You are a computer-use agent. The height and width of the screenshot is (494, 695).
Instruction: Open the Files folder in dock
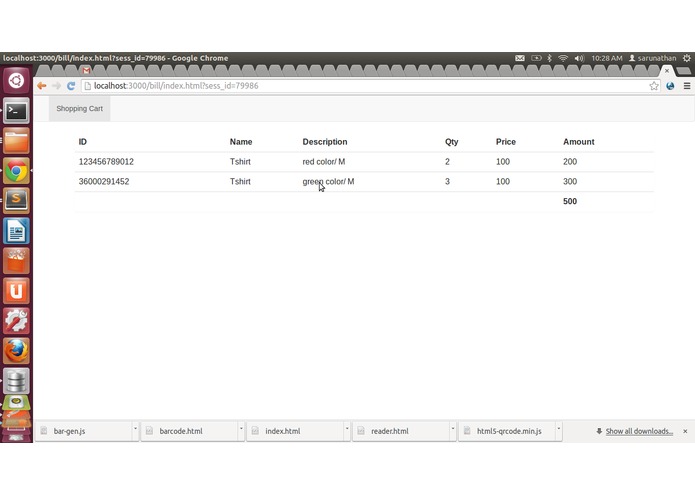click(16, 140)
